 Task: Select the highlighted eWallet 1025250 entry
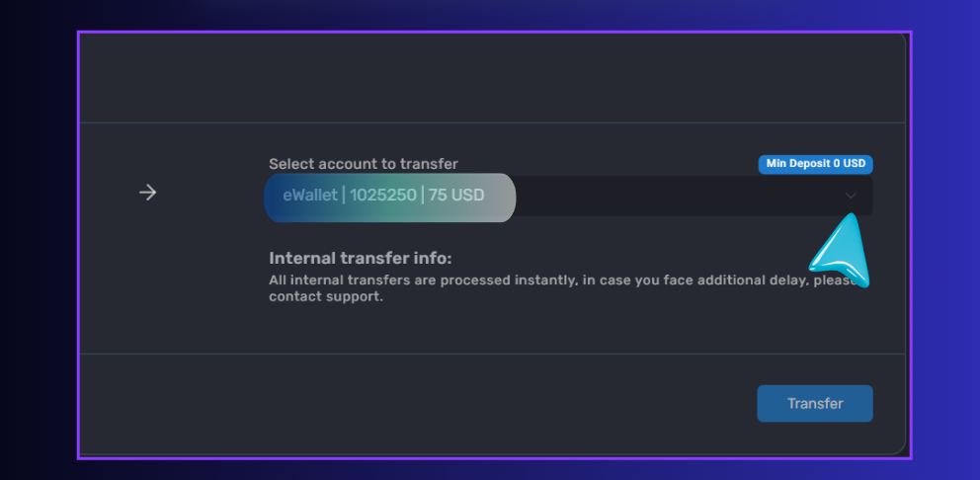point(390,198)
